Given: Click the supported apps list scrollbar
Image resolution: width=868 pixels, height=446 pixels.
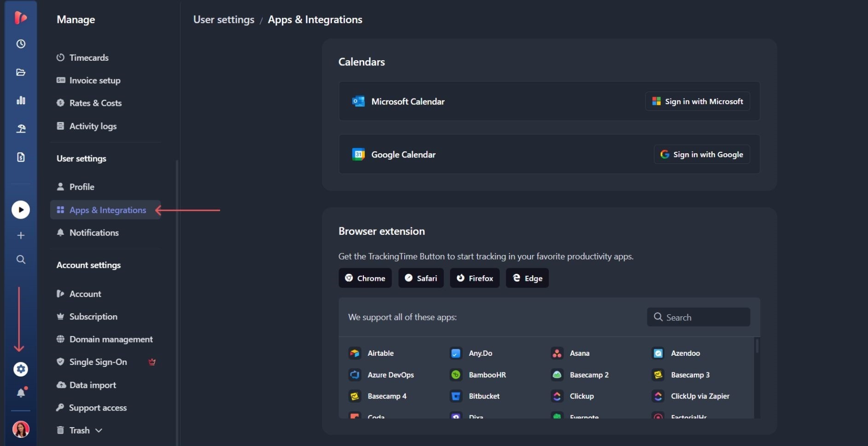Looking at the screenshot, I should [757, 346].
